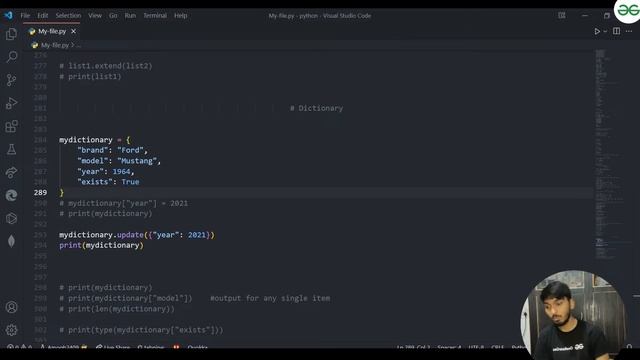The height and width of the screenshot is (360, 640).
Task: Open the Microsoft Edge Tools view
Action: [11, 196]
